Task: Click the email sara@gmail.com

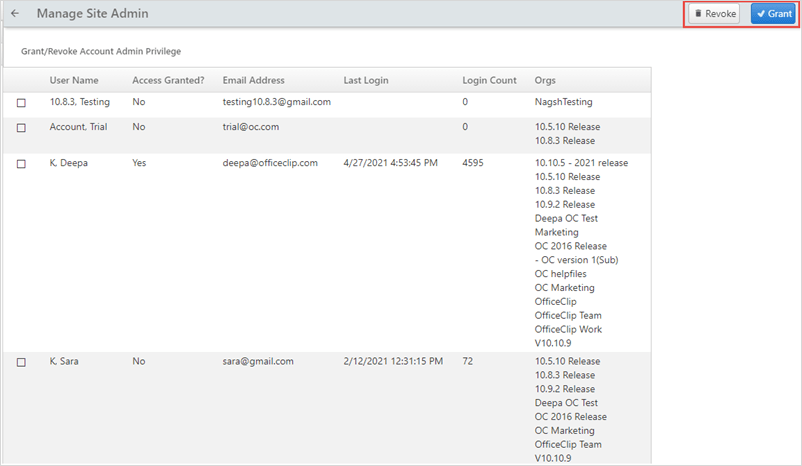Action: click(x=258, y=362)
